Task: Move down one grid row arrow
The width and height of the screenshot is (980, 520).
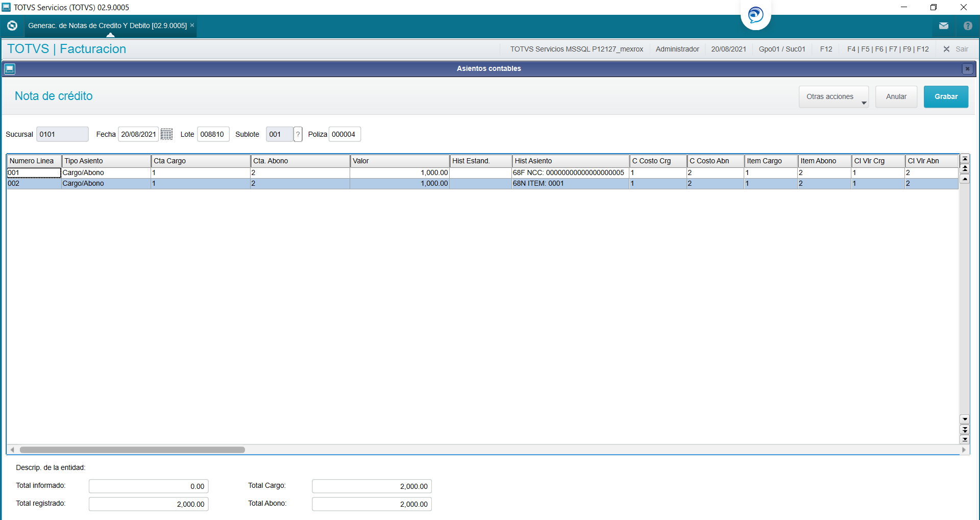Action: click(x=965, y=419)
